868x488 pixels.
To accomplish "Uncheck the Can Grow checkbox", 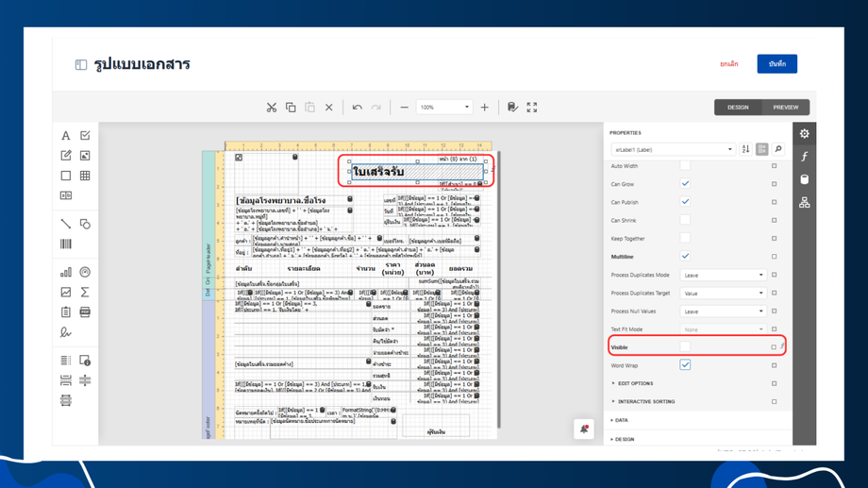I will click(x=685, y=184).
